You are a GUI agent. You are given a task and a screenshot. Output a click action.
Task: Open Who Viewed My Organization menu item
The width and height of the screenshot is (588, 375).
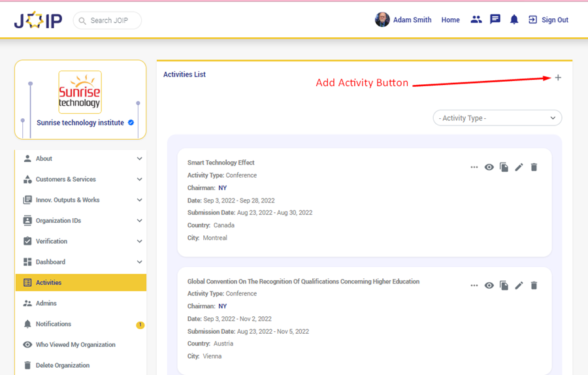75,344
